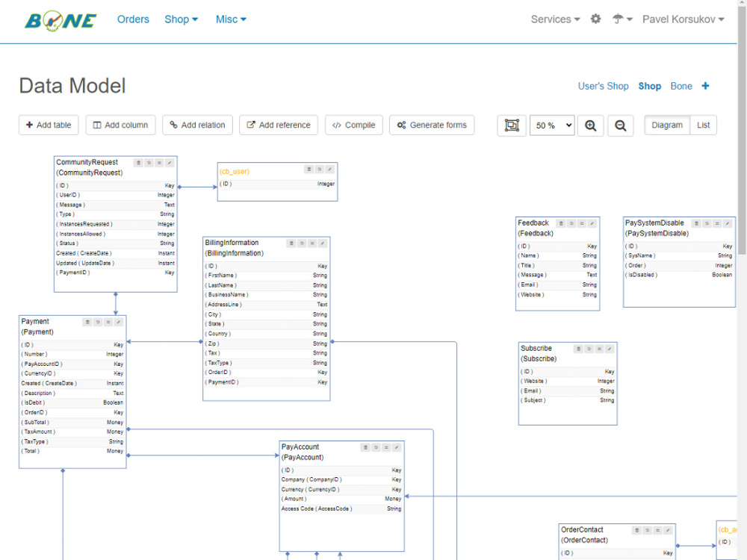This screenshot has width=747, height=560.
Task: Open the zoom percentage dropdown
Action: 553,125
